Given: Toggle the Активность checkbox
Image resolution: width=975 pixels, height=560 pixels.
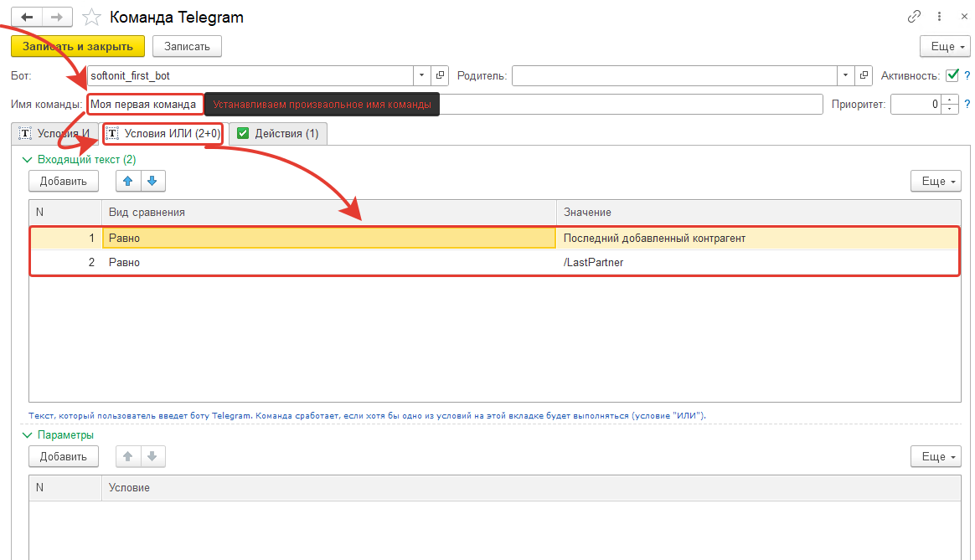Looking at the screenshot, I should pos(952,75).
